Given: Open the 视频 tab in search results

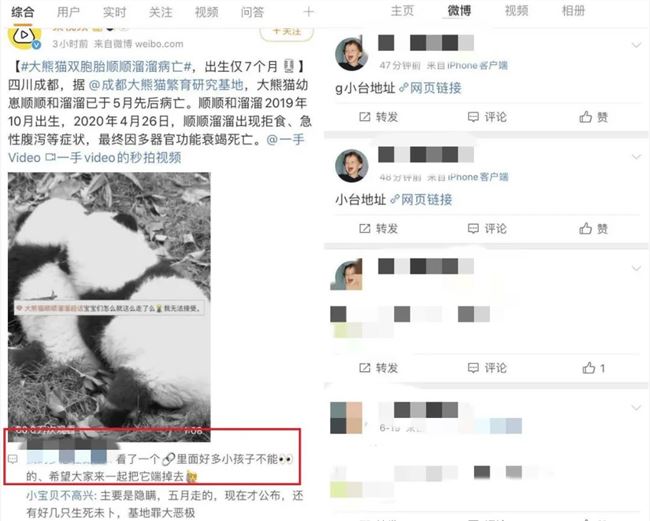Looking at the screenshot, I should [x=206, y=12].
